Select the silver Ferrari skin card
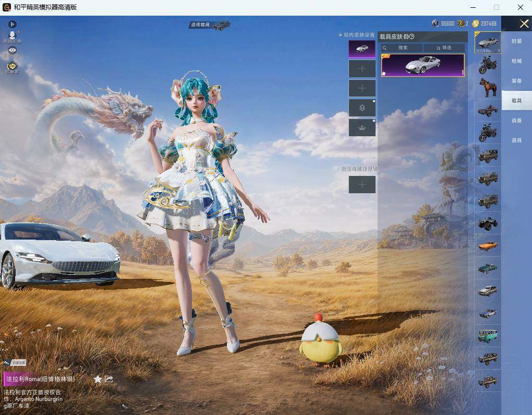 [x=423, y=65]
